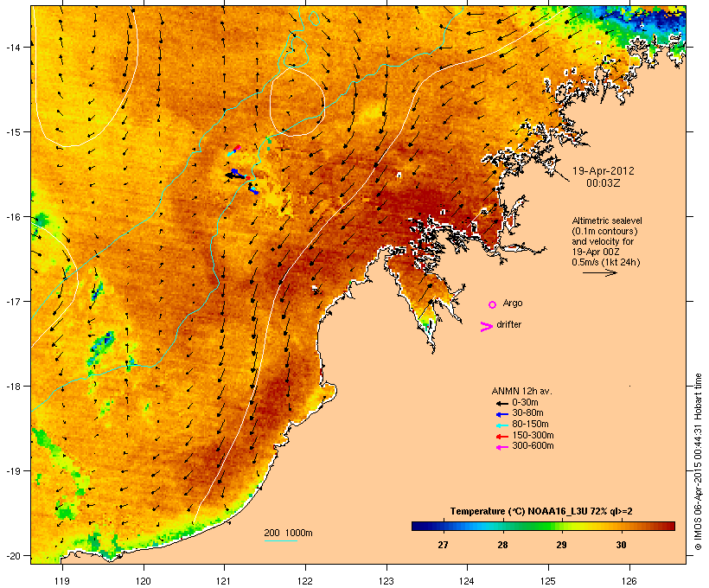The image size is (709, 588).
Task: Click the ANMN 12h av. legend heading
Action: coord(521,391)
